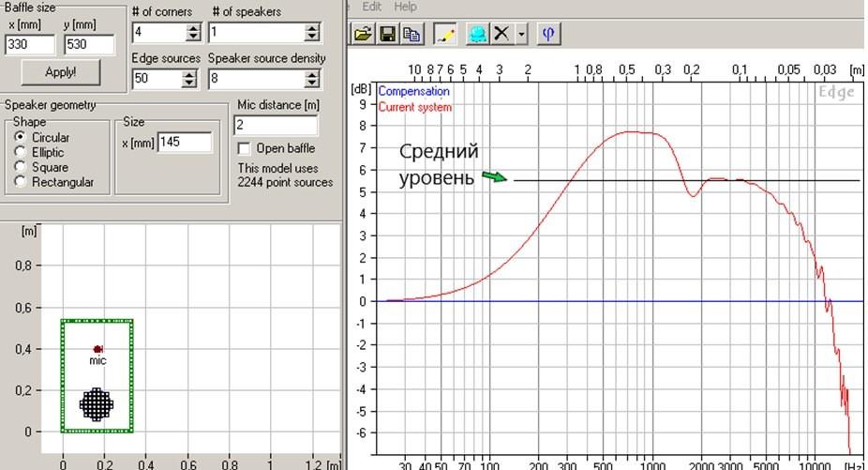Screen dimensions: 868x470
Task: Decrease Speaker source density value
Action: click(x=312, y=83)
